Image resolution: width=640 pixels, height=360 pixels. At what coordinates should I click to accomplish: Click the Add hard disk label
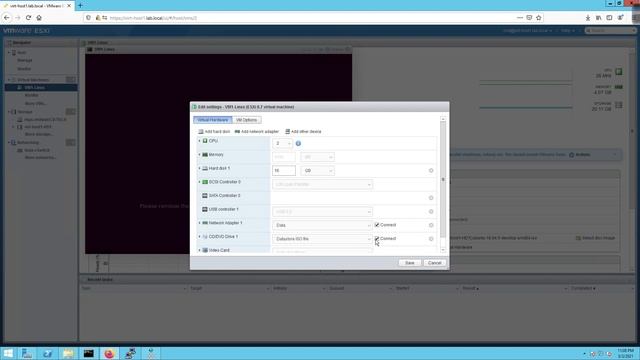[217, 131]
